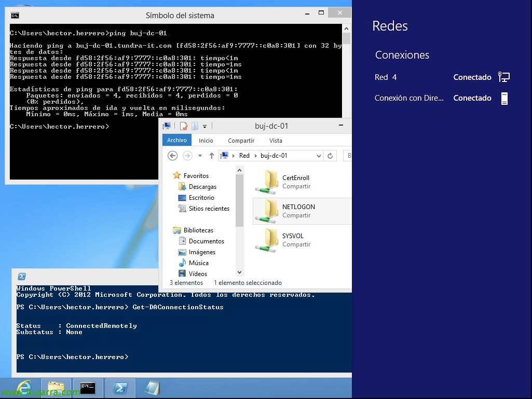Viewport: 532px width, 399px height.
Task: Switch to the Compartir ribbon tab
Action: (241, 141)
